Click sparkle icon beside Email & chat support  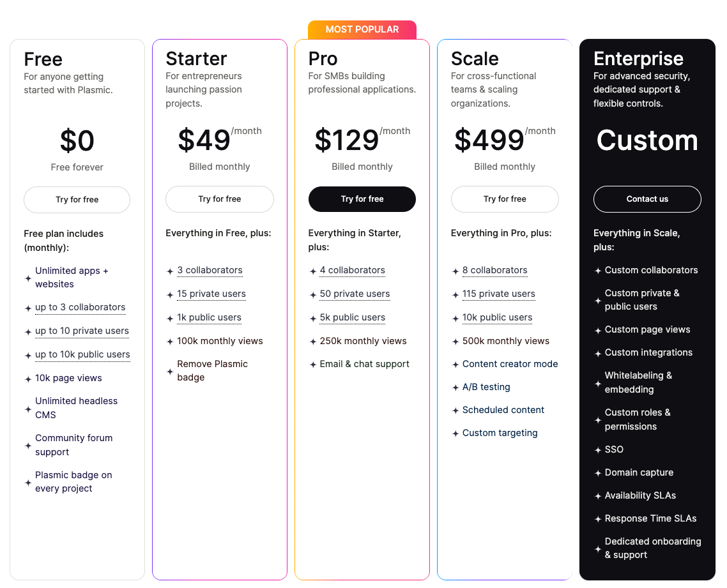(313, 365)
